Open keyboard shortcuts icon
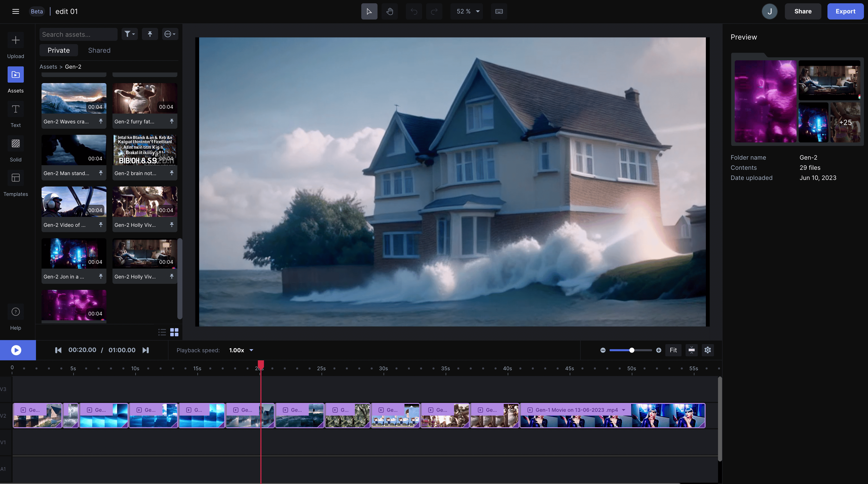868x484 pixels. [x=499, y=11]
